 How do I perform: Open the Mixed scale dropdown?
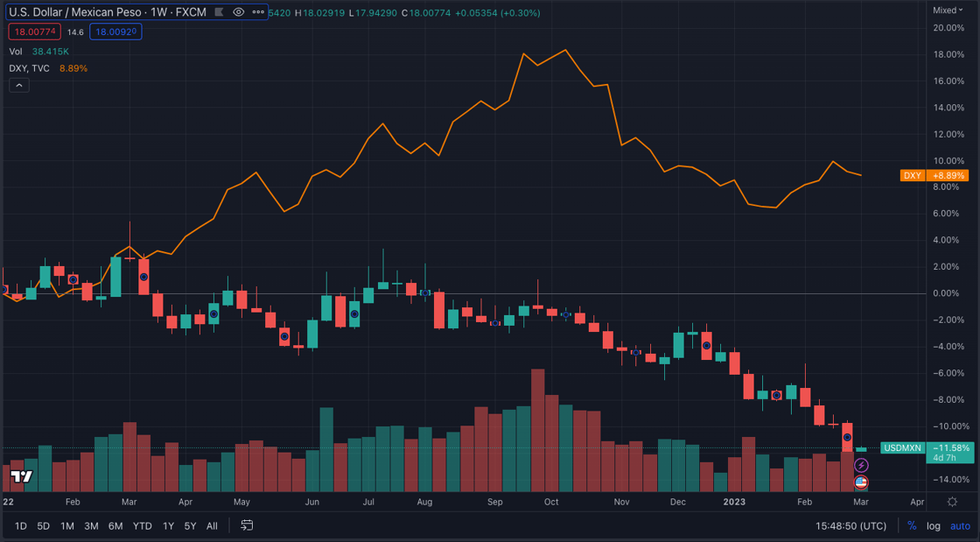pyautogui.click(x=948, y=10)
